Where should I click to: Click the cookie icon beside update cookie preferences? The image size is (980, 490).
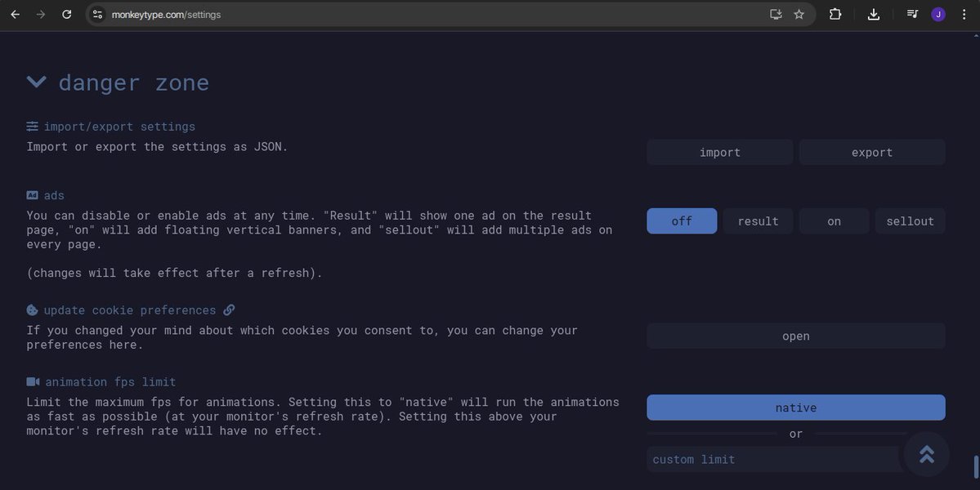click(33, 310)
